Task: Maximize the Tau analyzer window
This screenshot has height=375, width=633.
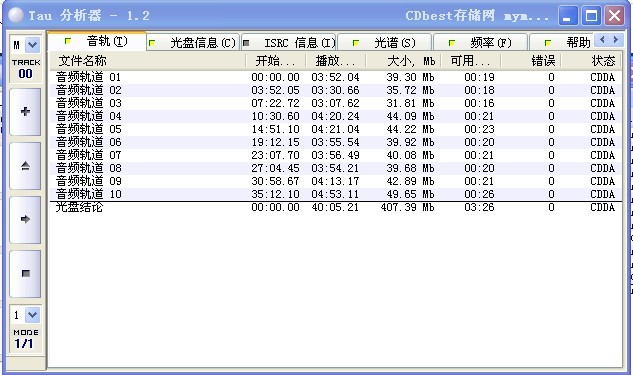Action: (591, 16)
